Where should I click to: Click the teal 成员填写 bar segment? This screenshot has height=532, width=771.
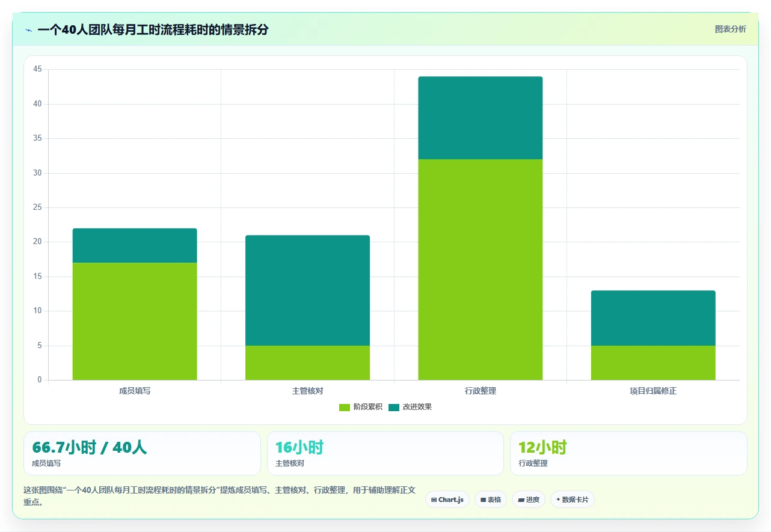tap(135, 246)
